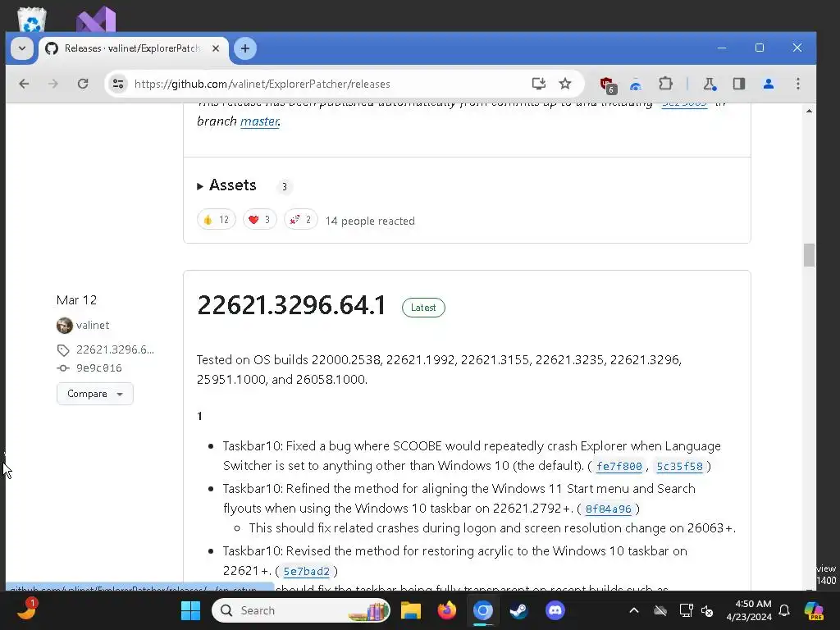Click the muted volume icon in system tray
Viewport: 840px width, 630px height.
tap(707, 610)
